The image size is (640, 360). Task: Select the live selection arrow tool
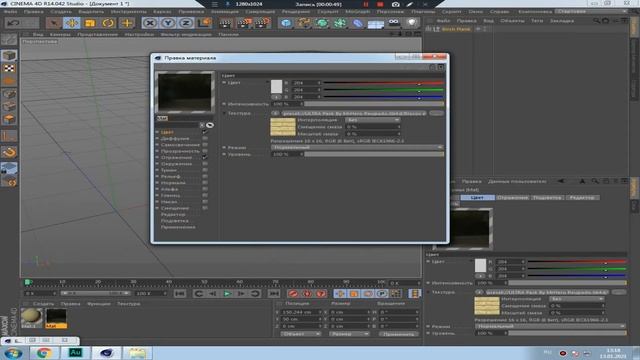pyautogui.click(x=53, y=23)
